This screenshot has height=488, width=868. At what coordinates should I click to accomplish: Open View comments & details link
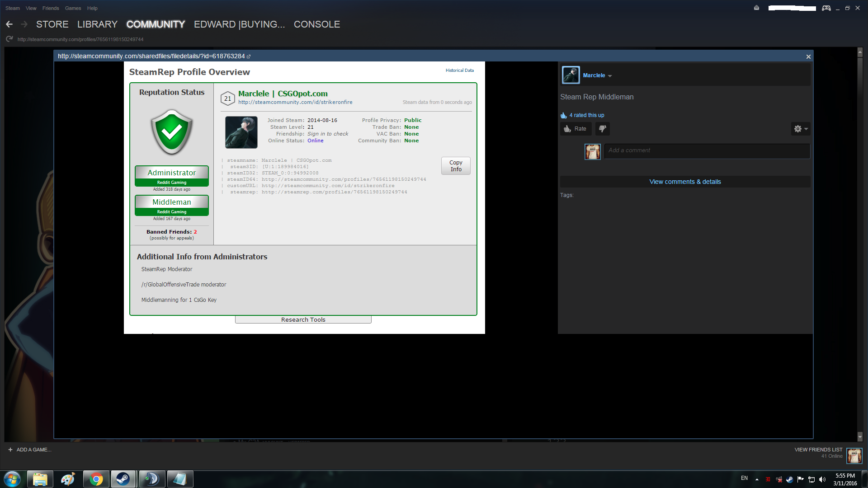pos(685,182)
